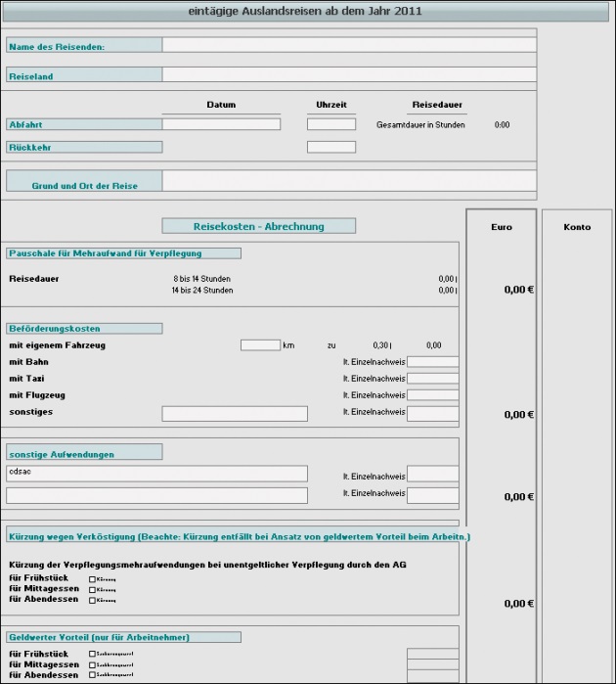This screenshot has height=684, width=616.
Task: Tick Geldwerter Vorteil checkbox for Frühstück
Action: pos(93,654)
